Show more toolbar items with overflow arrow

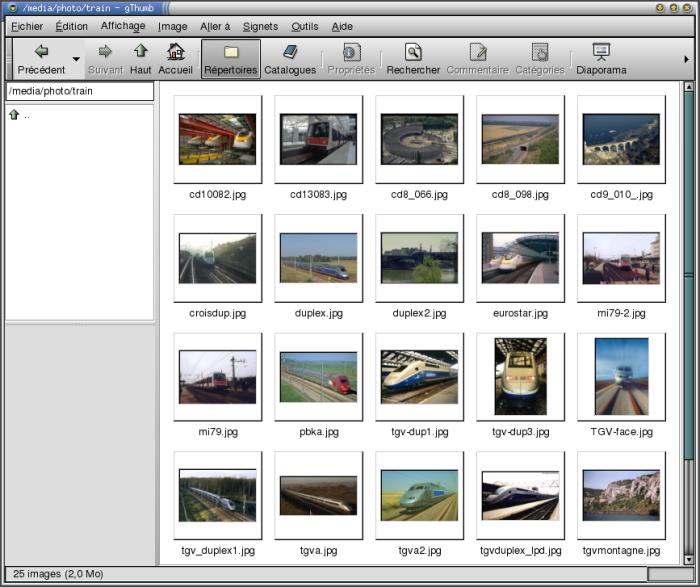coord(686,60)
